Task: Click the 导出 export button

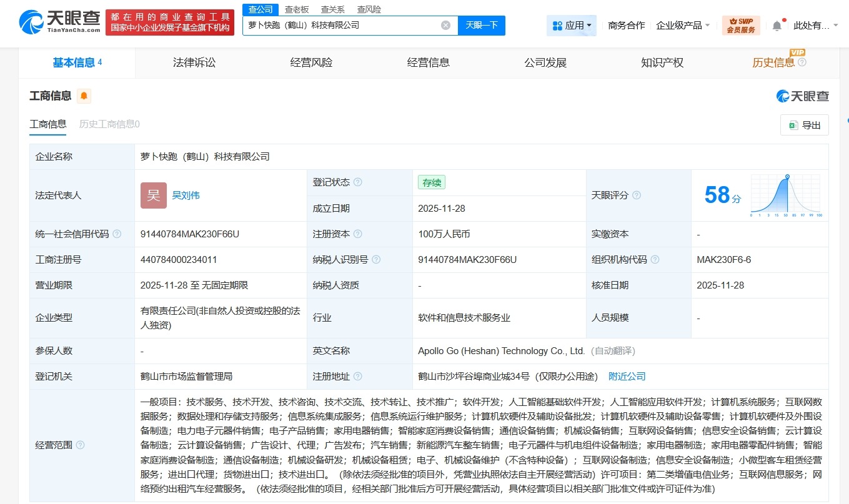Action: [x=805, y=125]
